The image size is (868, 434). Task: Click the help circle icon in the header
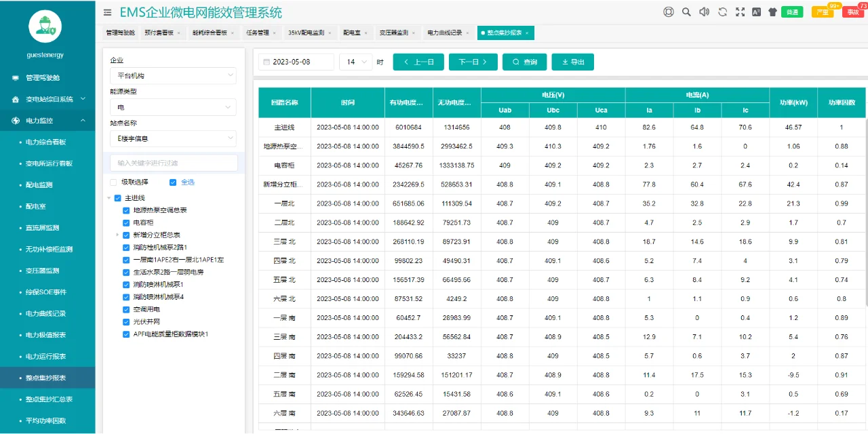[x=669, y=12]
